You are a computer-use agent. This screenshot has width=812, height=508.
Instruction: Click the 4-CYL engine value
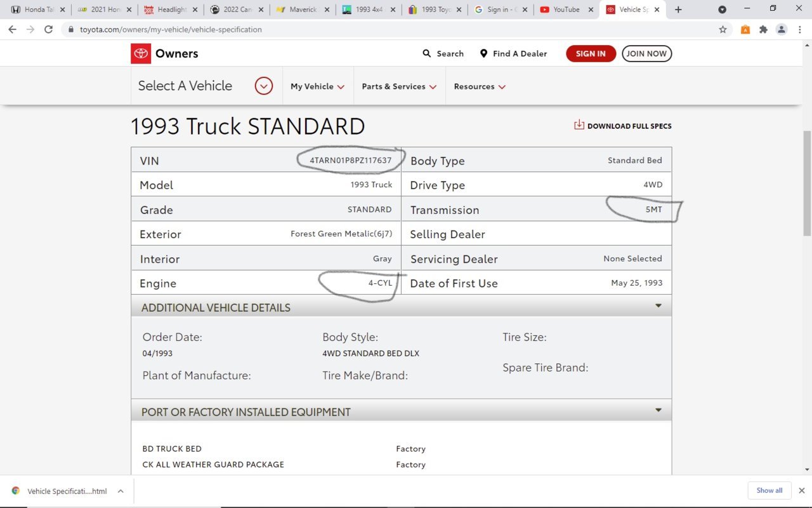click(381, 283)
